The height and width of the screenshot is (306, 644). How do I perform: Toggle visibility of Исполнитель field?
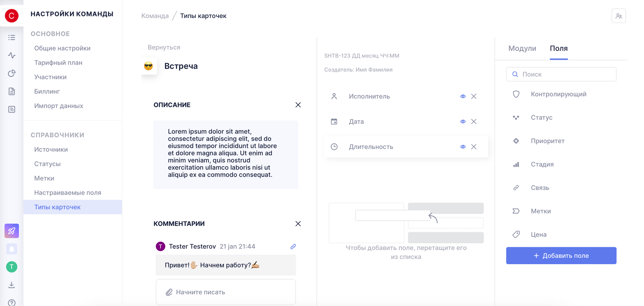coord(463,96)
